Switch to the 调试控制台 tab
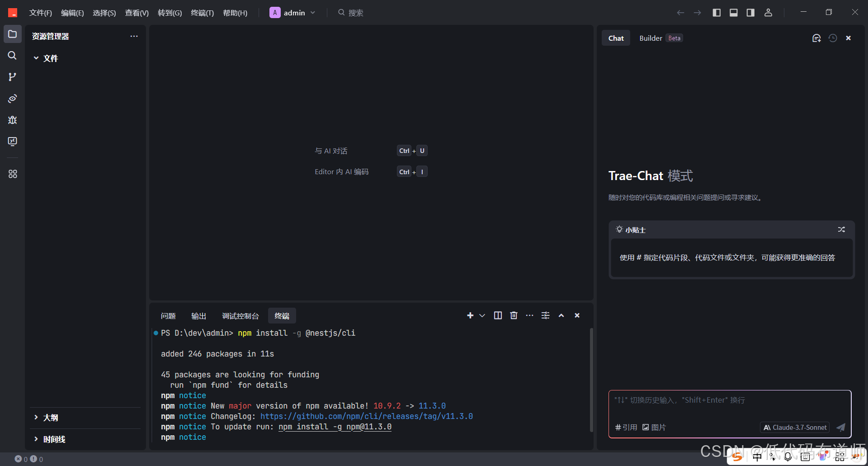The width and height of the screenshot is (868, 466). click(x=241, y=316)
